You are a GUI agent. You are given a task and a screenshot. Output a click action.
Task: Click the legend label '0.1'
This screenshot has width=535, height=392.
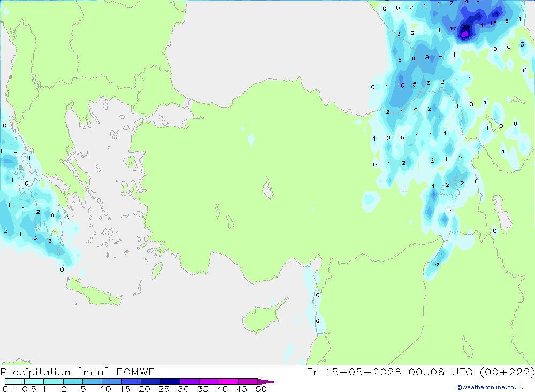[9, 389]
